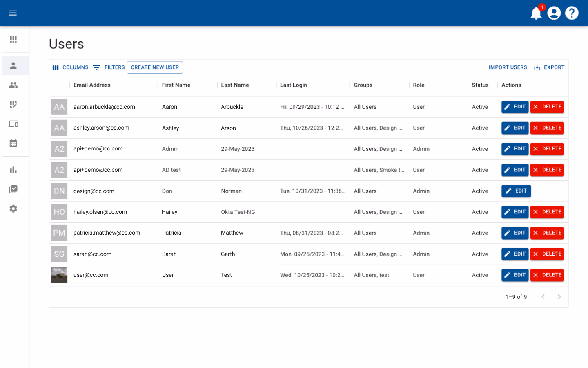Image resolution: width=588 pixels, height=368 pixels.
Task: Open the apps grid in the sidebar
Action: [13, 39]
